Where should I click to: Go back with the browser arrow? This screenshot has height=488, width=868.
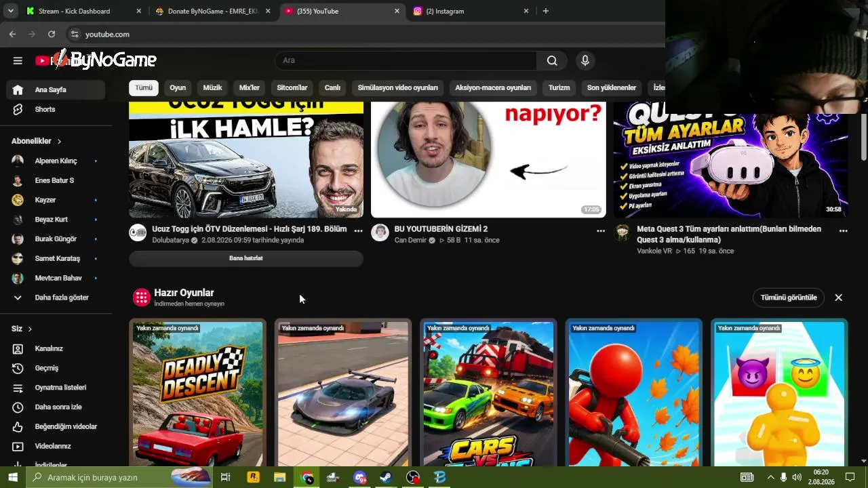coord(12,34)
